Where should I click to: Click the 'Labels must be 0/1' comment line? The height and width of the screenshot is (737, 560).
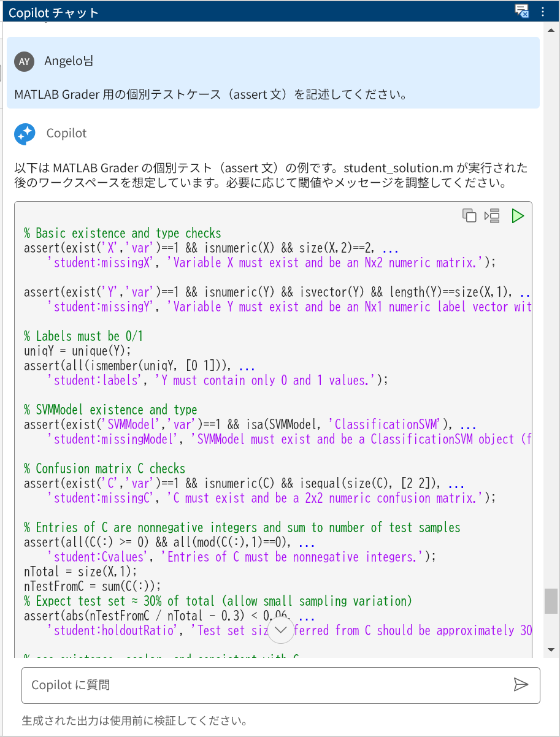click(x=83, y=336)
